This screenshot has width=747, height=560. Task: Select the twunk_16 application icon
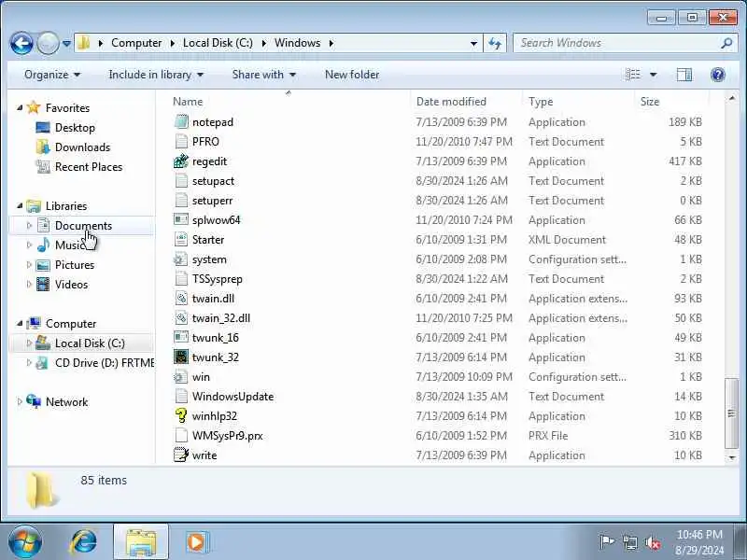[181, 337]
